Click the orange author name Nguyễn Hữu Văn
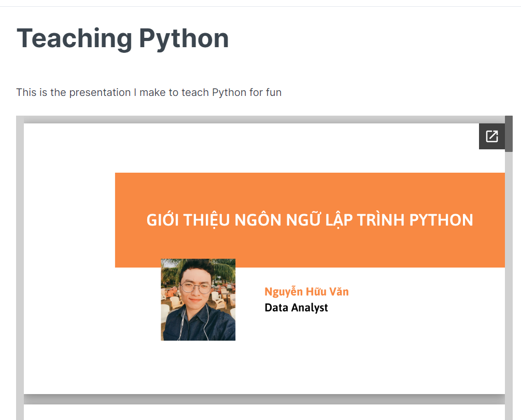This screenshot has width=521, height=420. (x=306, y=291)
